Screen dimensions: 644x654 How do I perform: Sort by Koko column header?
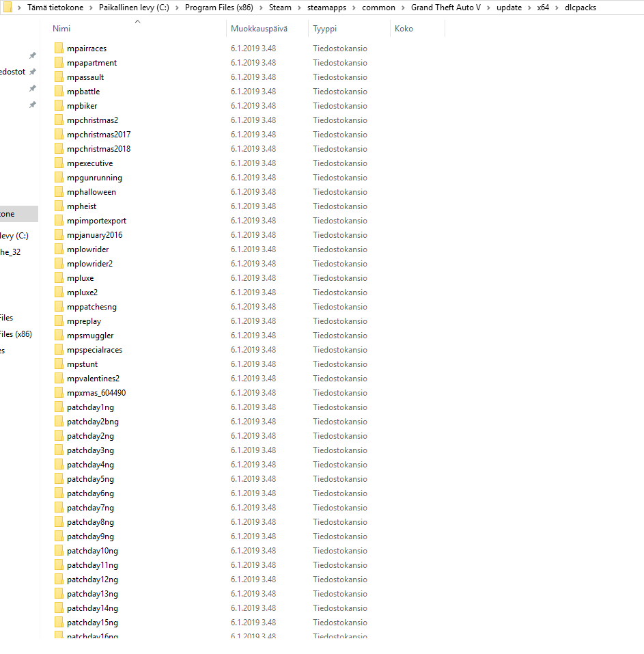point(404,29)
